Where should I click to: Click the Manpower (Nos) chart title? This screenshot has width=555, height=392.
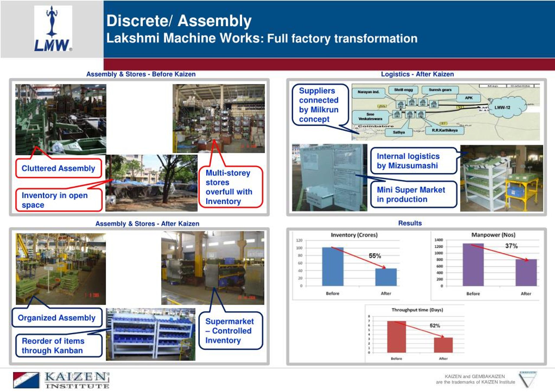pos(493,235)
